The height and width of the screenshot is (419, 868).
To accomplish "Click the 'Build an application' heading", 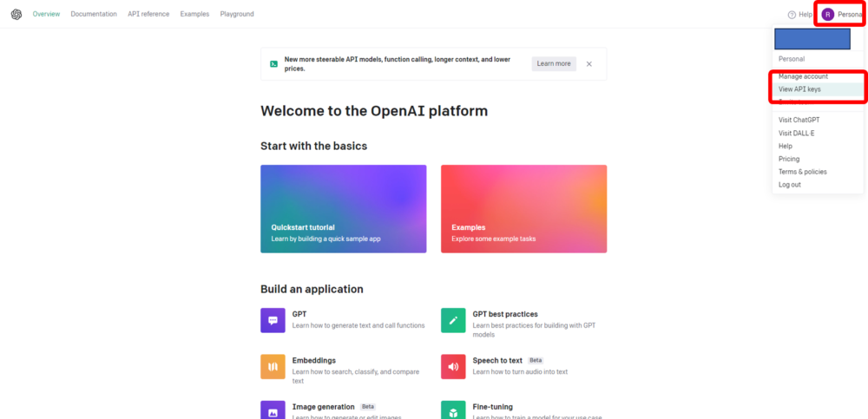I will (312, 289).
